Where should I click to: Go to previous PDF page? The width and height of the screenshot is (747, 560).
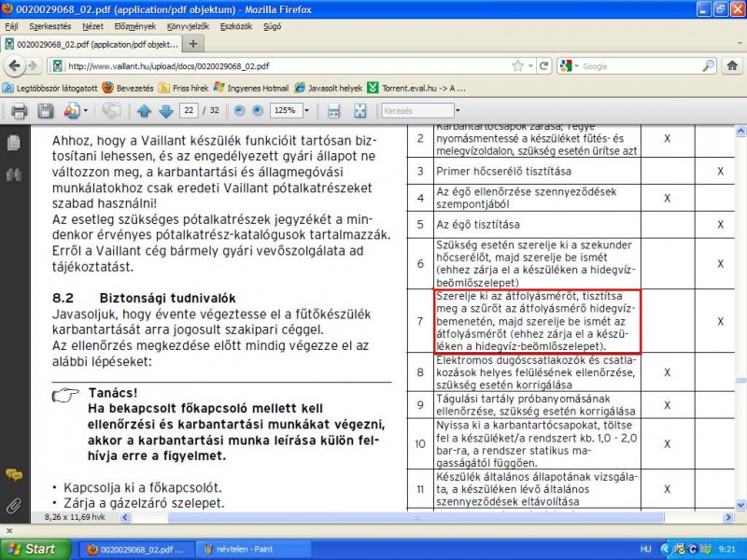[x=144, y=111]
